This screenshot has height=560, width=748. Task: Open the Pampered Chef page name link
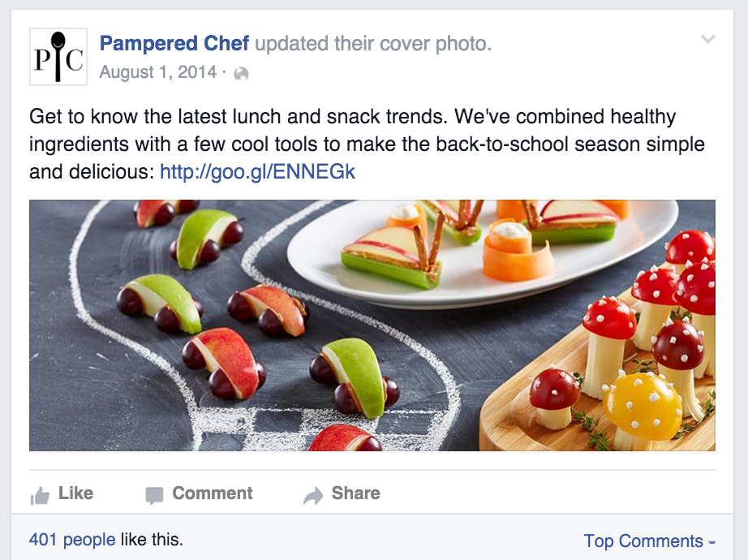coord(174,44)
